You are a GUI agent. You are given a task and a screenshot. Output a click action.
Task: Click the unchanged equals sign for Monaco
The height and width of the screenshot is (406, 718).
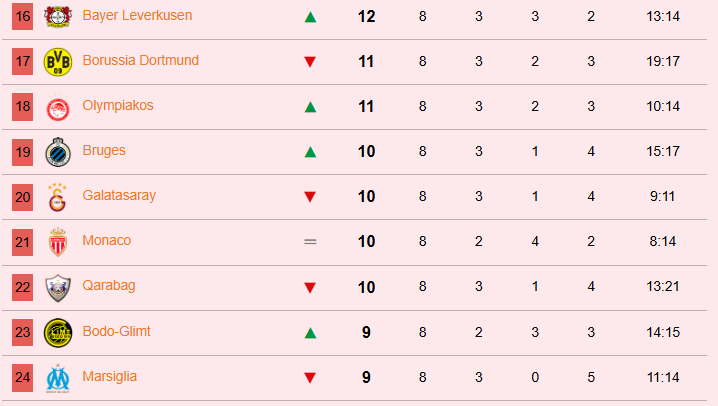(310, 242)
